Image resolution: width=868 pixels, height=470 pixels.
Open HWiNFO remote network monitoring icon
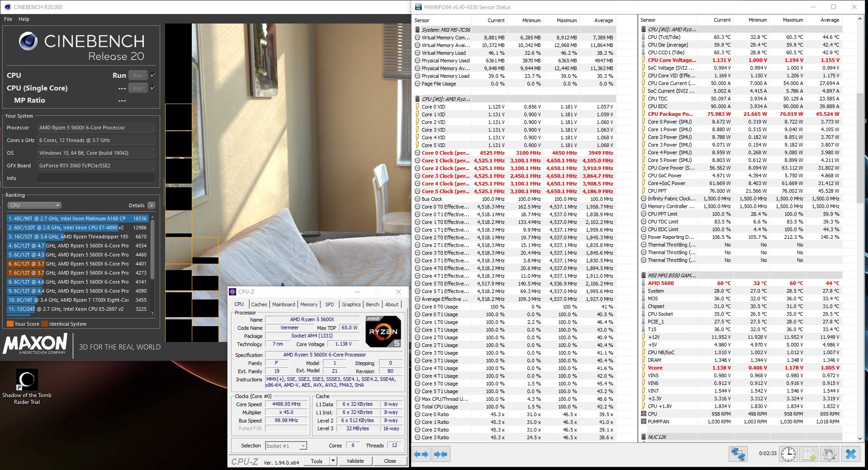pos(738,454)
